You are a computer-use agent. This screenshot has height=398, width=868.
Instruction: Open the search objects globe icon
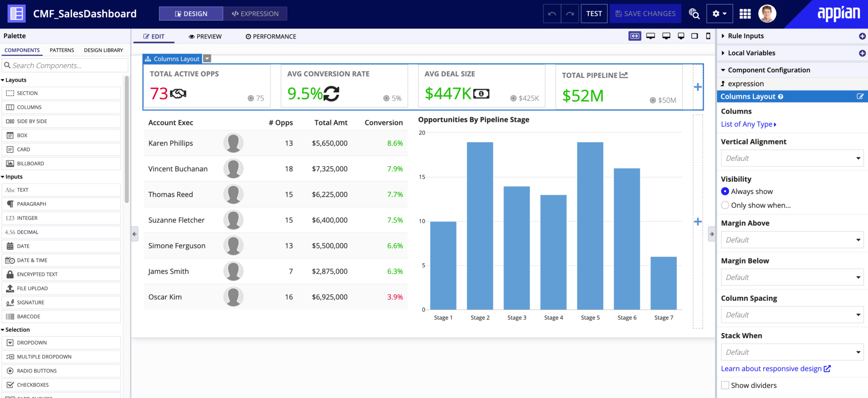(x=694, y=14)
